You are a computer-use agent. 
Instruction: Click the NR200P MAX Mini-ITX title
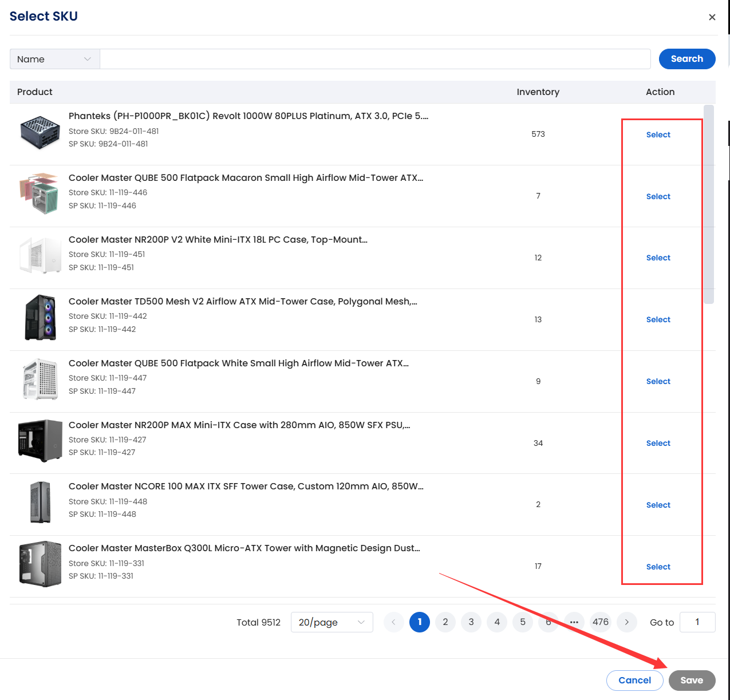tap(239, 425)
